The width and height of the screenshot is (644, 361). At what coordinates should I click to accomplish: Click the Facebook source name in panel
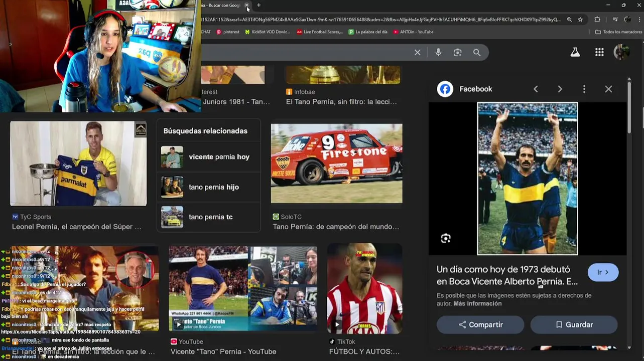[475, 89]
